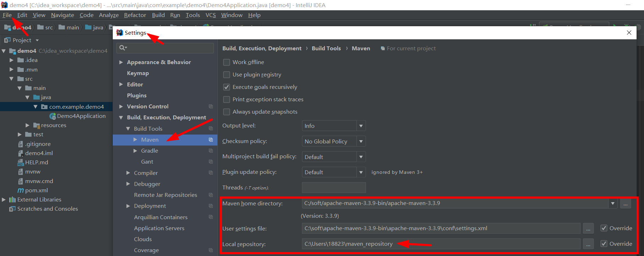Expand the Gradle settings node
This screenshot has height=256, width=644.
coord(135,150)
